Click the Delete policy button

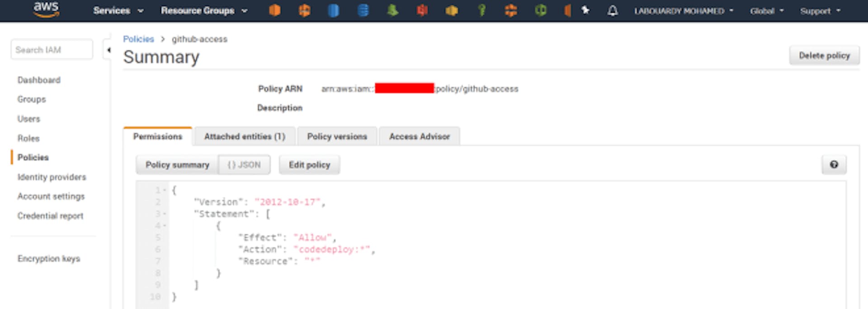point(824,56)
